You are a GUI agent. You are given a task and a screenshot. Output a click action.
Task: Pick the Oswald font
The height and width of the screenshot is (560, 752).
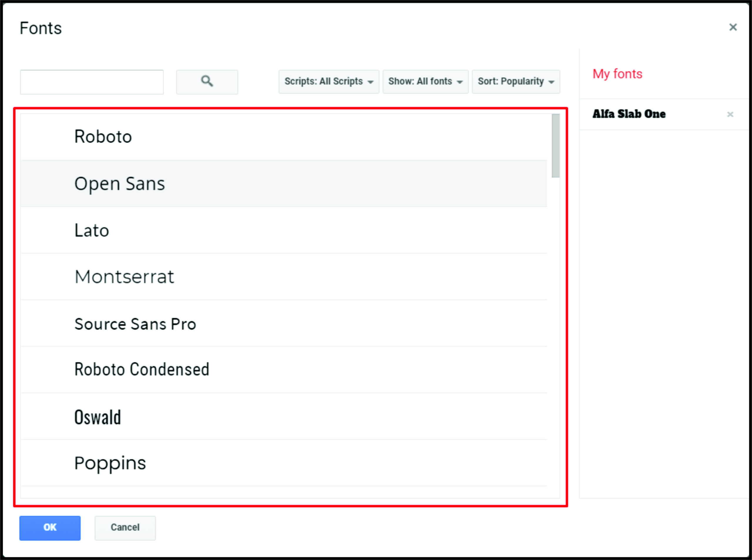(98, 417)
